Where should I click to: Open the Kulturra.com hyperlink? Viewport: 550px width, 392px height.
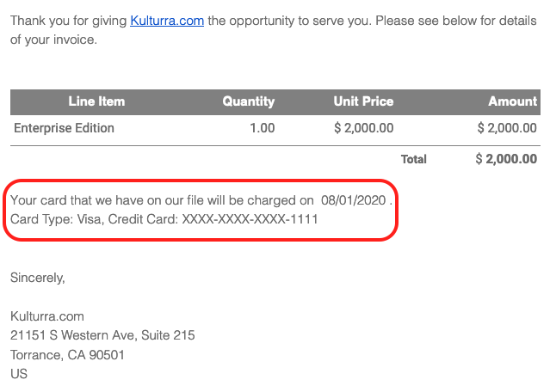167,20
